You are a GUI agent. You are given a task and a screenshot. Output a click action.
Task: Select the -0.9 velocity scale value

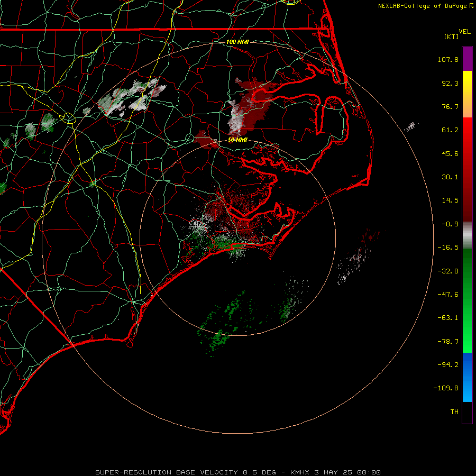(450, 224)
